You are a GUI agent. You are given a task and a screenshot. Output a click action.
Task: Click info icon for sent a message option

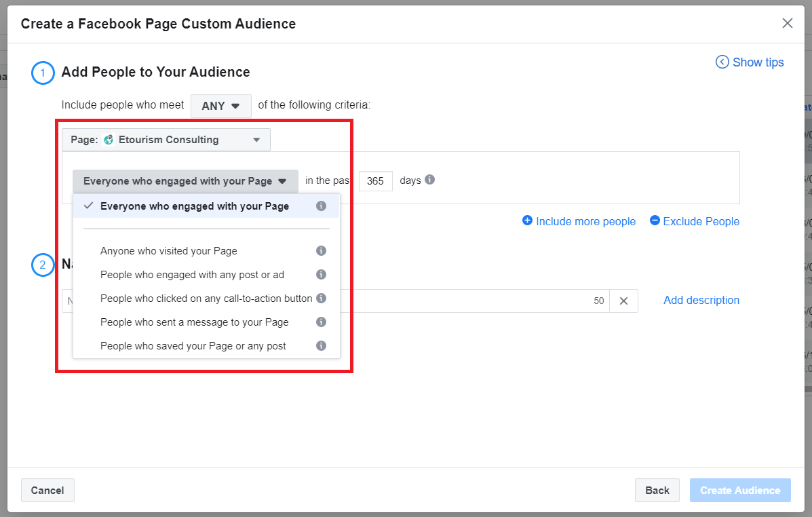321,322
